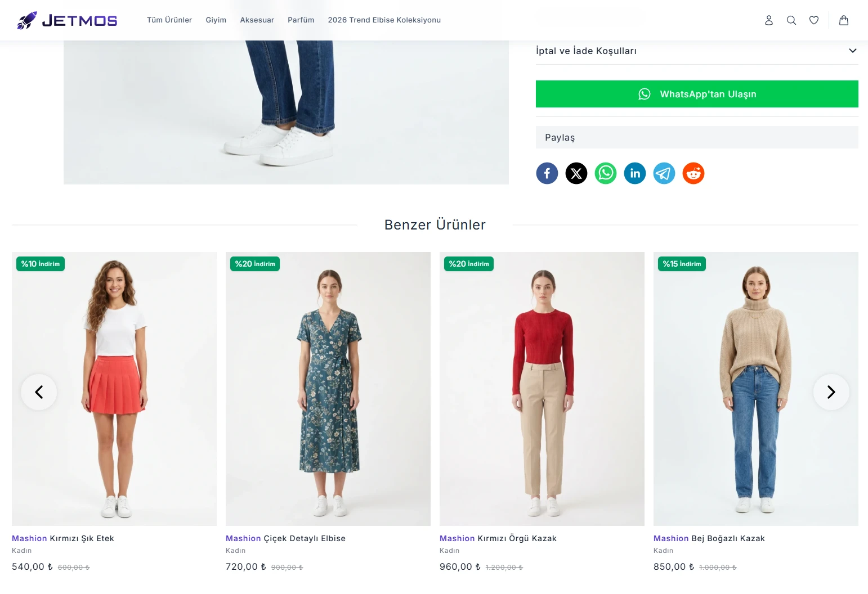Open the Mashion Kırmızı Örgü Kazak link

[x=498, y=538]
